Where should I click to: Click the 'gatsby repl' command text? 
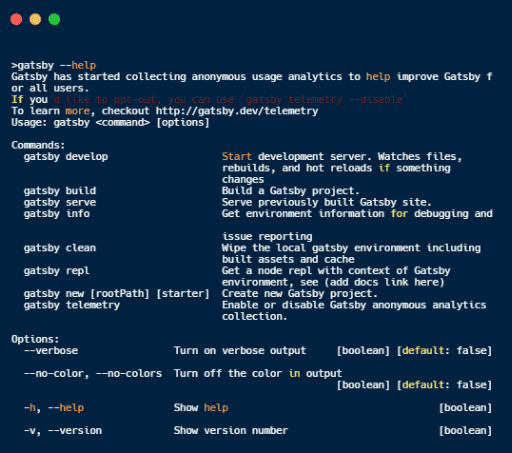(57, 271)
